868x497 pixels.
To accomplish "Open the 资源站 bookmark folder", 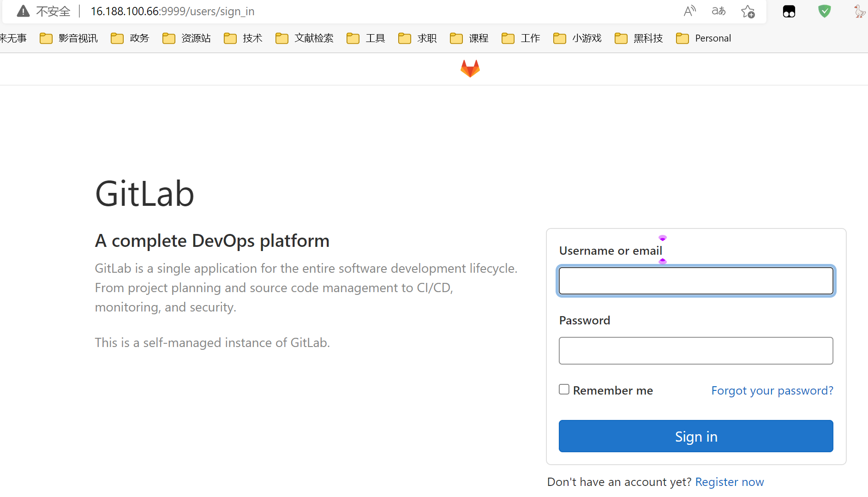I will pos(187,38).
